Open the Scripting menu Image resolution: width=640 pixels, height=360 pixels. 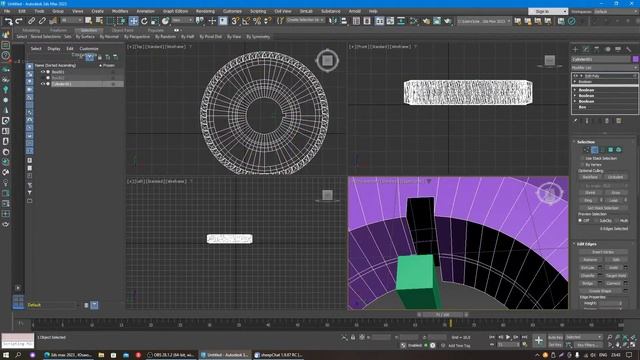pyautogui.click(x=258, y=11)
